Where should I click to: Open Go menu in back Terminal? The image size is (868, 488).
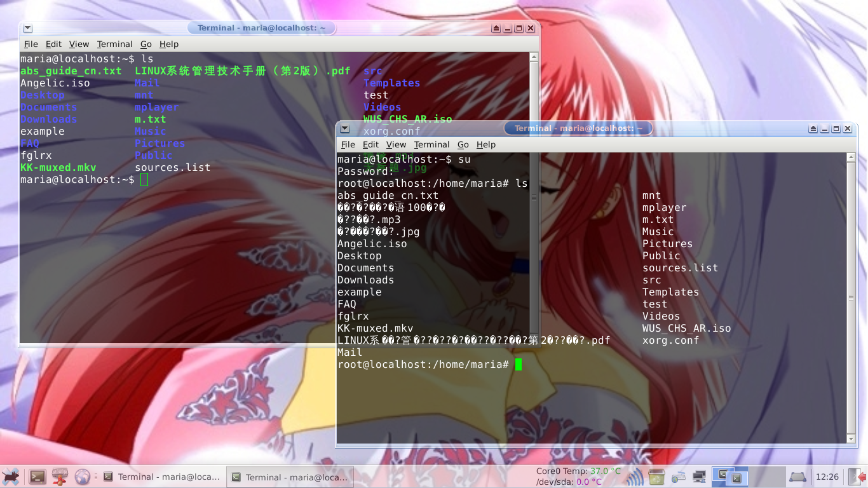point(146,44)
